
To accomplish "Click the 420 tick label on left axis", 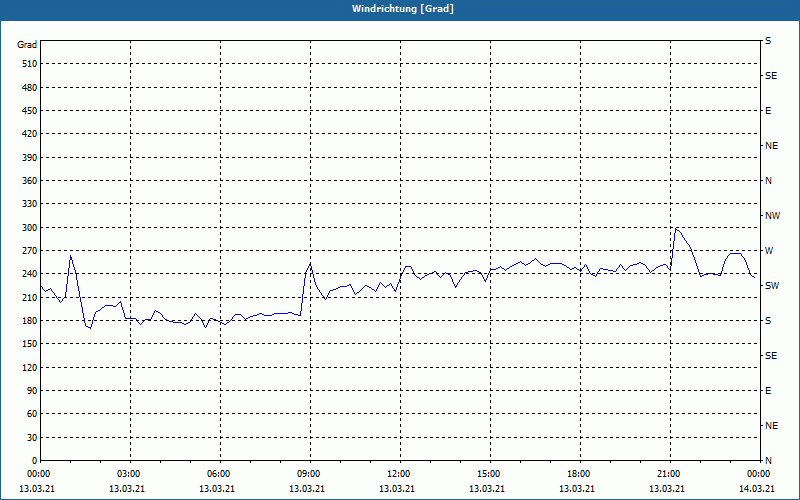I will [30, 134].
